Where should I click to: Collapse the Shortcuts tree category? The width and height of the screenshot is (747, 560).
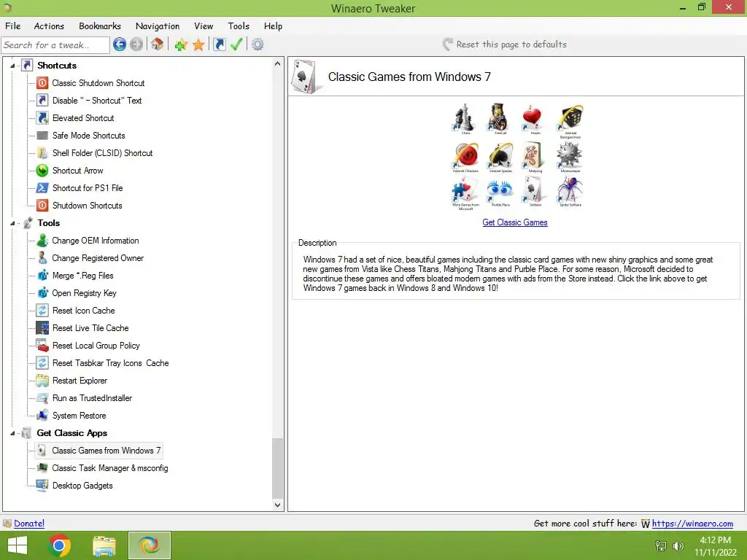tap(12, 66)
